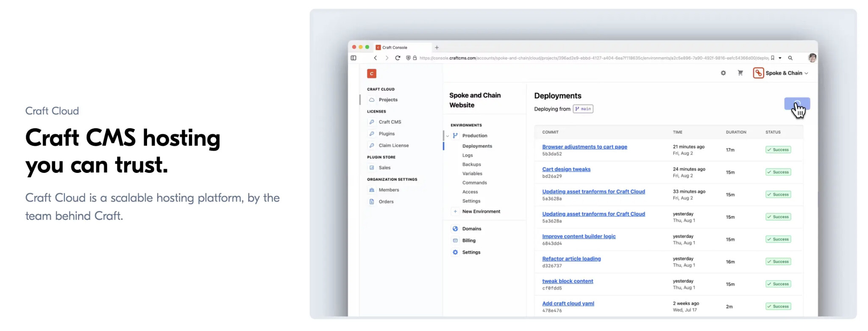
Task: Open Variables under Production
Action: (472, 174)
